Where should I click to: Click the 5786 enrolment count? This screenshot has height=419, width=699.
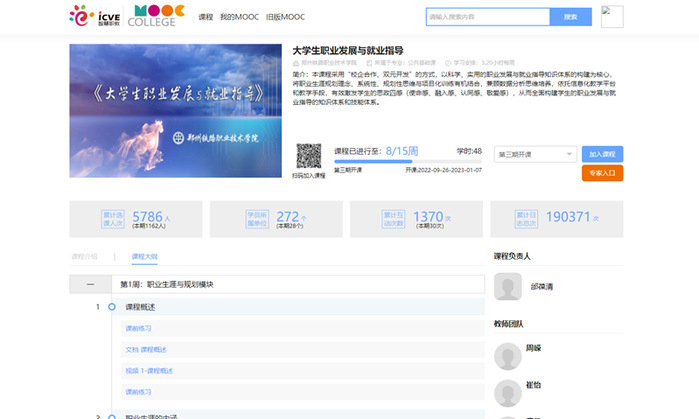[148, 217]
